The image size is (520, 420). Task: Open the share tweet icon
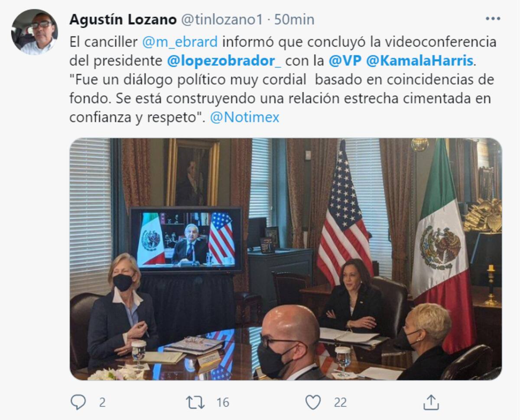coord(431,402)
